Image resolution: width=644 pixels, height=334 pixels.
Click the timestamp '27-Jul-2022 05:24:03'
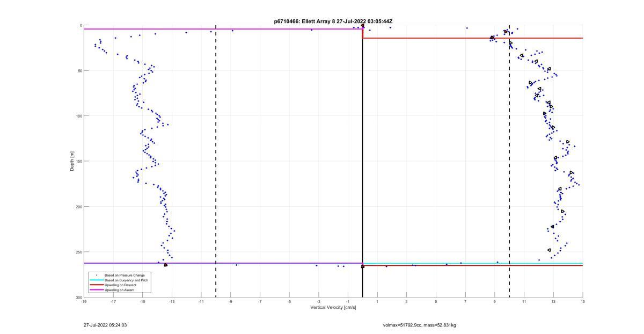click(x=105, y=325)
